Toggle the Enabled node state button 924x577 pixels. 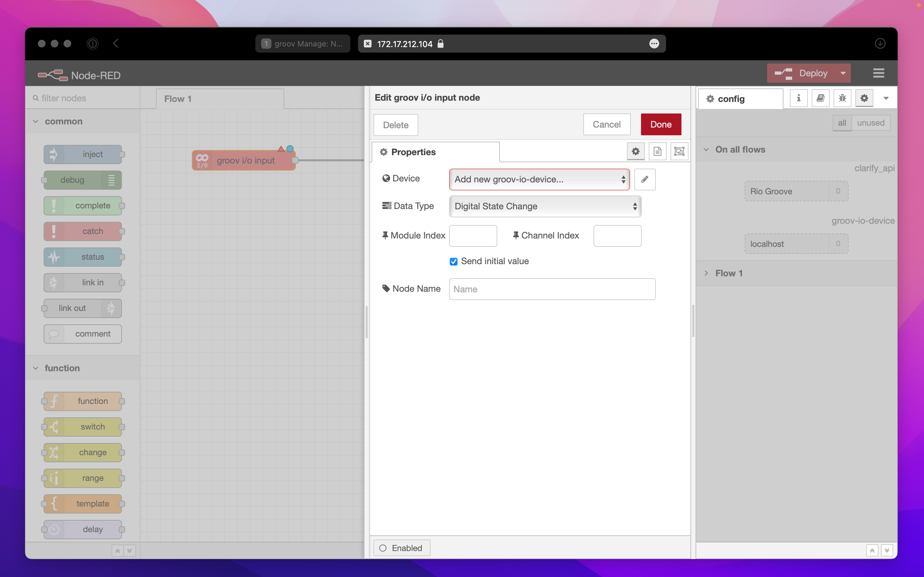401,548
